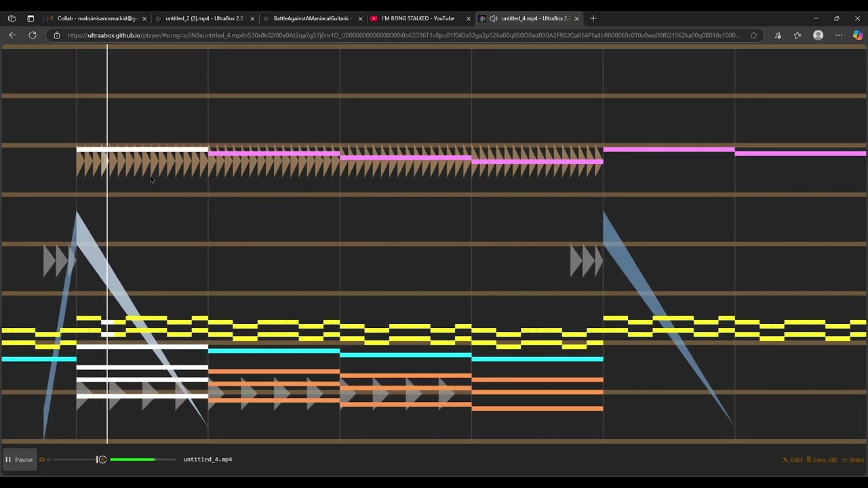868x488 pixels.
Task: Mute the audio-playing tab via speaker icon
Action: click(x=493, y=18)
